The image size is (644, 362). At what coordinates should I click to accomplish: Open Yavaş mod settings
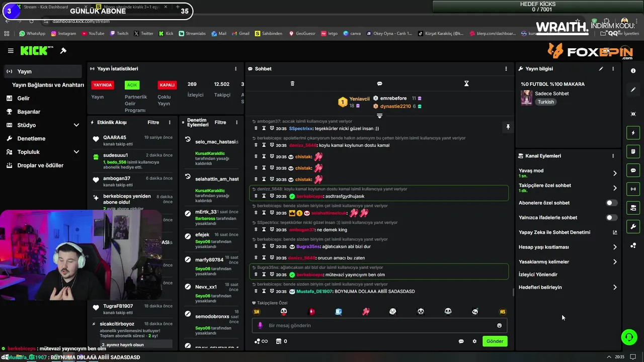[x=568, y=173]
